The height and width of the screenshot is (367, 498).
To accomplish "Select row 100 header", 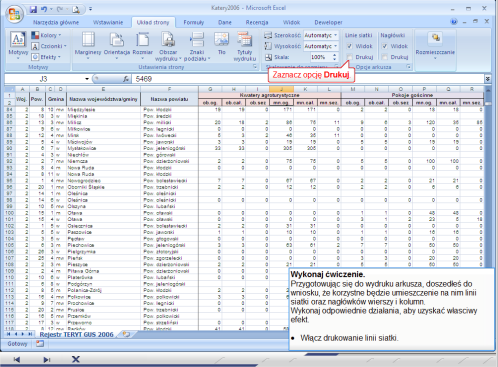I will click(9, 213).
